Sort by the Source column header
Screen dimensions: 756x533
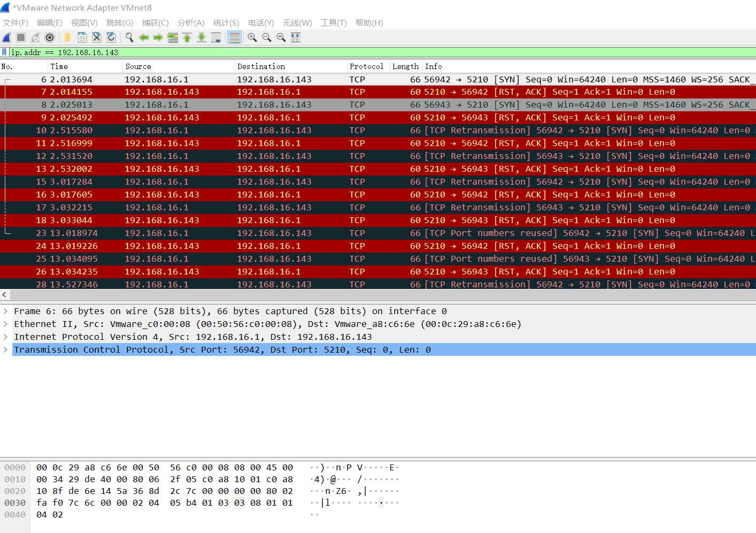[x=179, y=66]
